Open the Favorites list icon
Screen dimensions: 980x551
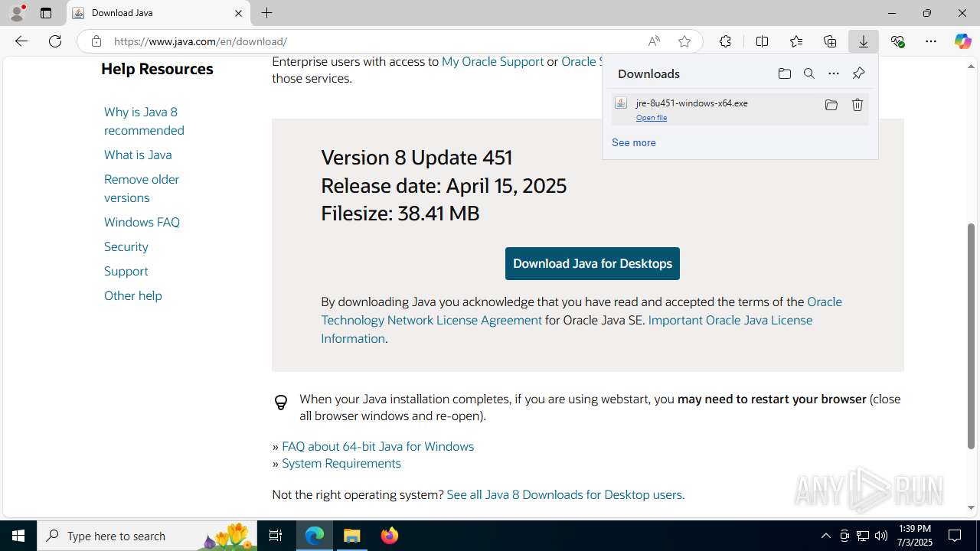[x=796, y=41]
